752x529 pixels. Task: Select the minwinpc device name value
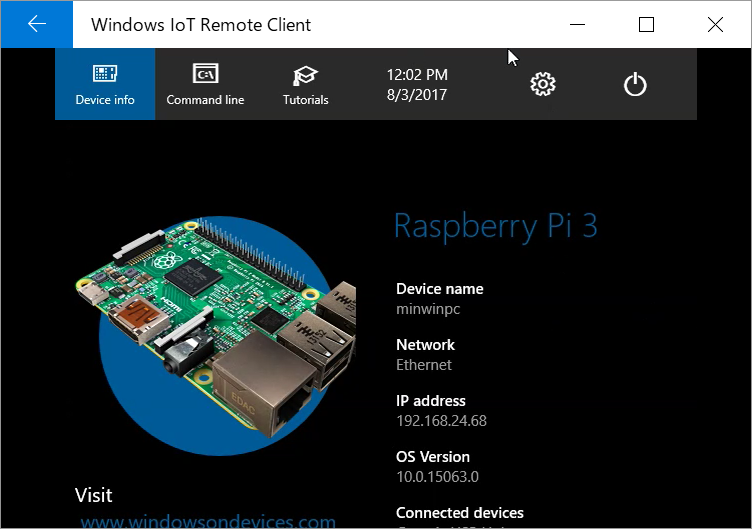[428, 309]
